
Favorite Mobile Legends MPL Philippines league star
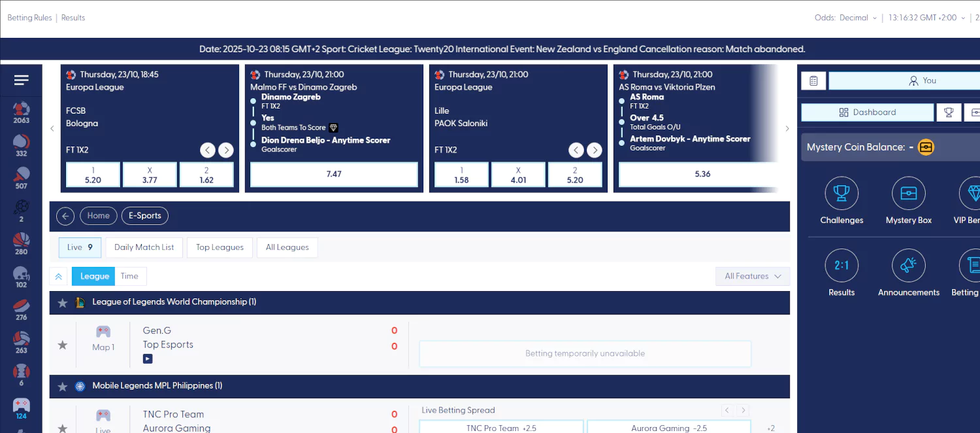(63, 387)
